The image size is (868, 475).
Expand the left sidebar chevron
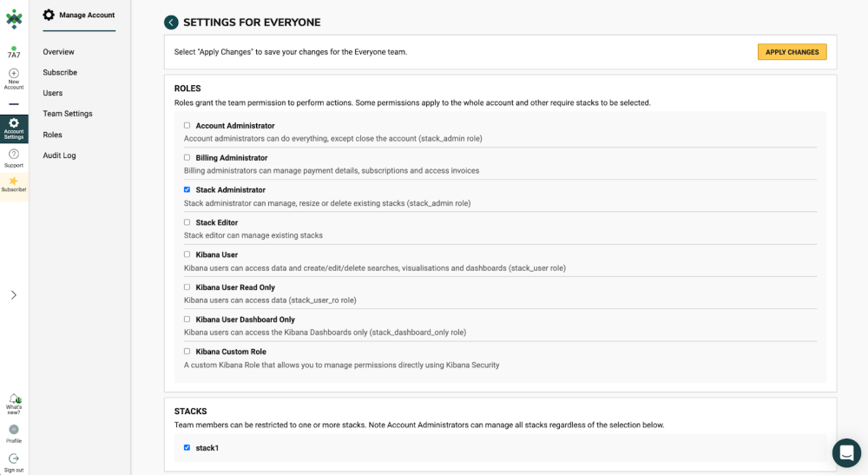point(14,295)
